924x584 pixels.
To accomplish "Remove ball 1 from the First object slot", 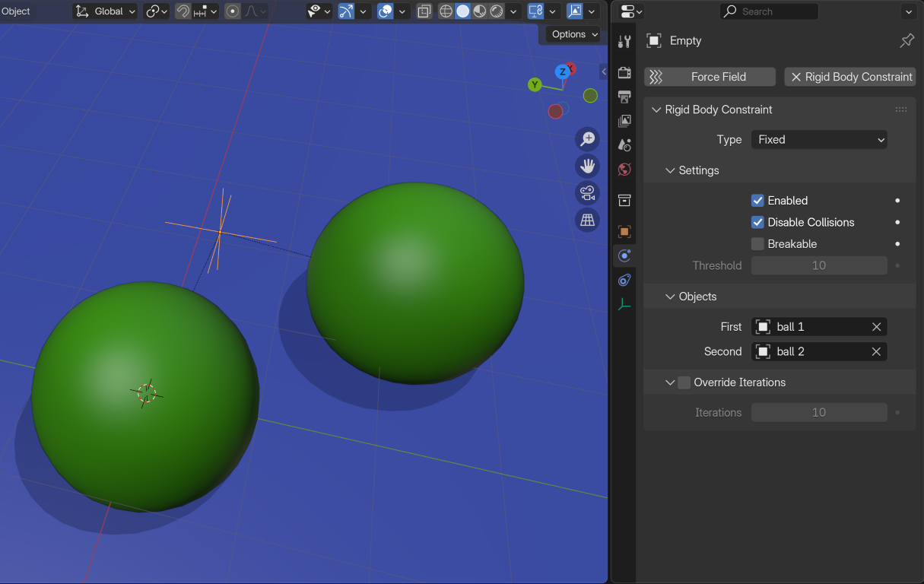I will 876,326.
